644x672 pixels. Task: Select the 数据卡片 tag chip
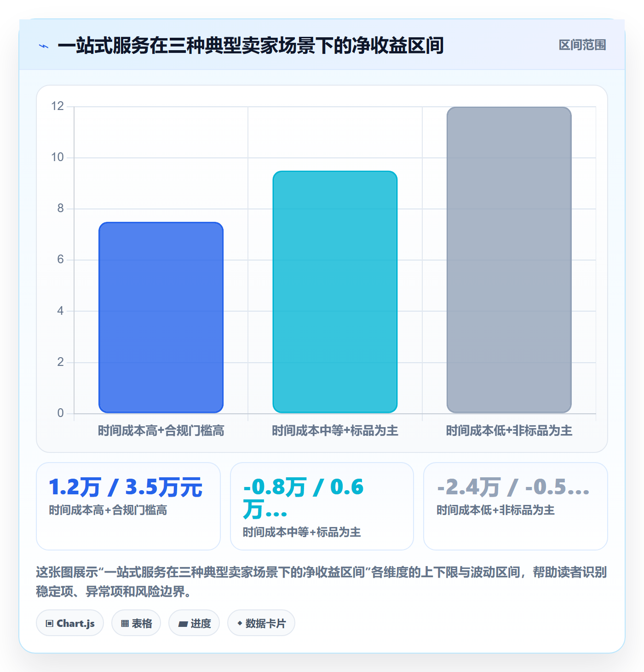(x=261, y=623)
